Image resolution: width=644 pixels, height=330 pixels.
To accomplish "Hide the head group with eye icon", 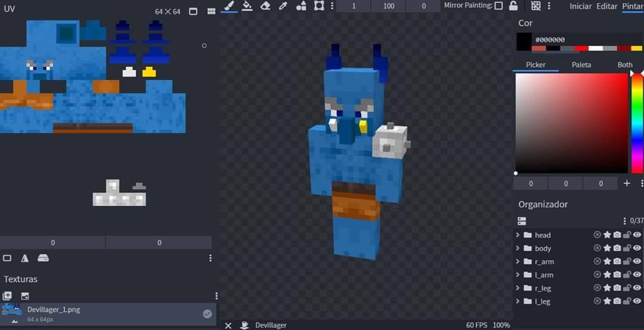I will click(637, 235).
